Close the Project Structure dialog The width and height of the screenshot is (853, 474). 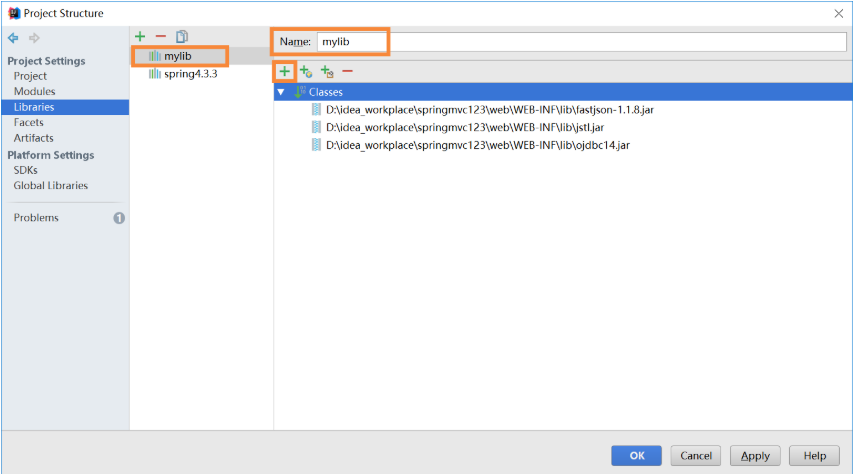[x=838, y=14]
